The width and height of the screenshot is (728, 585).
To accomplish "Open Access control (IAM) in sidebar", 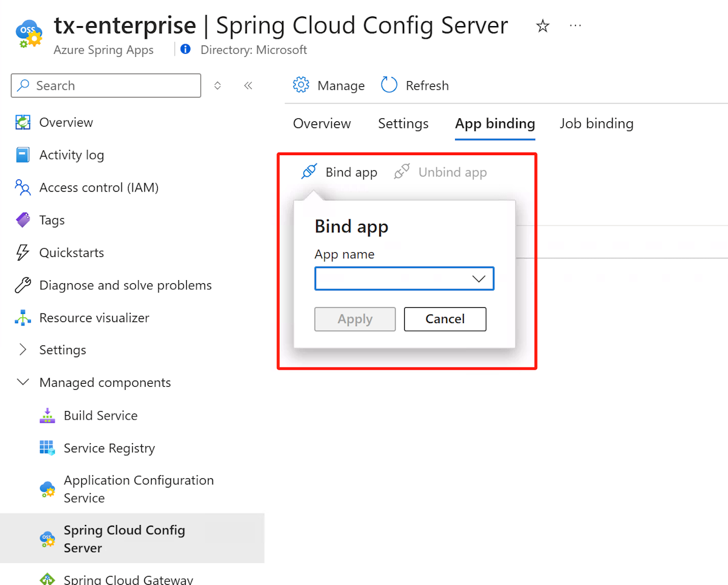I will point(98,187).
